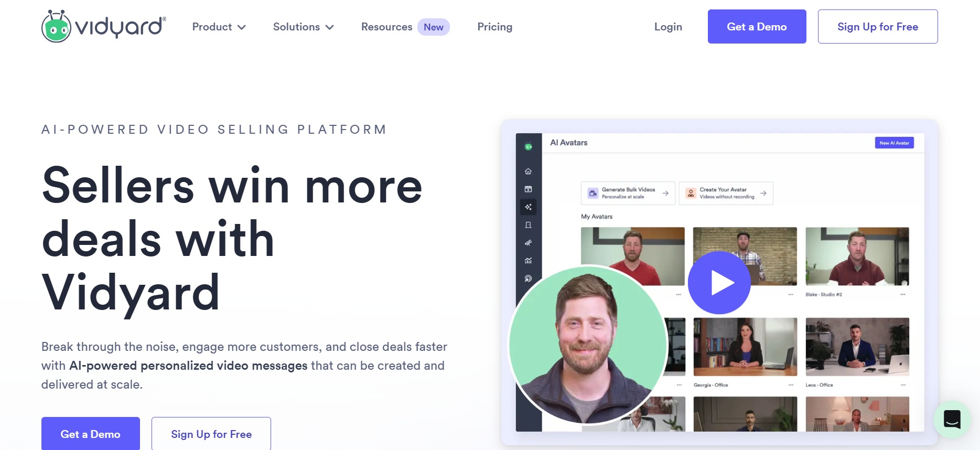The width and height of the screenshot is (980, 450).
Task: Click the purple Generate Bulk Videos icon
Action: 593,193
